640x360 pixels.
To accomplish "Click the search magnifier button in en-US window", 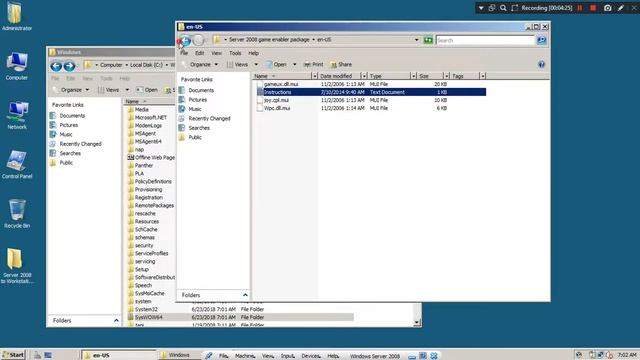I will (541, 40).
